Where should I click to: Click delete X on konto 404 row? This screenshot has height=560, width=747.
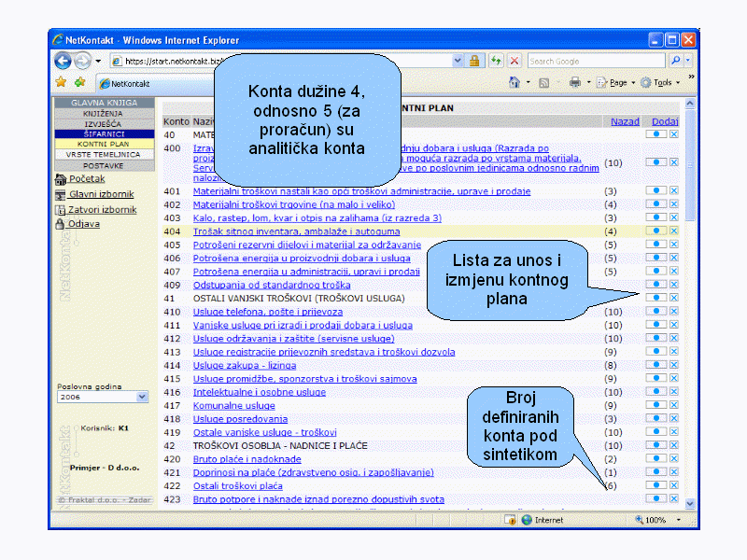[x=674, y=231]
